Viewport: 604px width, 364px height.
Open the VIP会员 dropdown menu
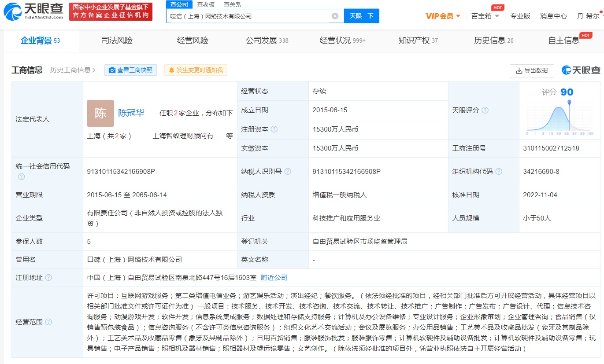coord(443,16)
